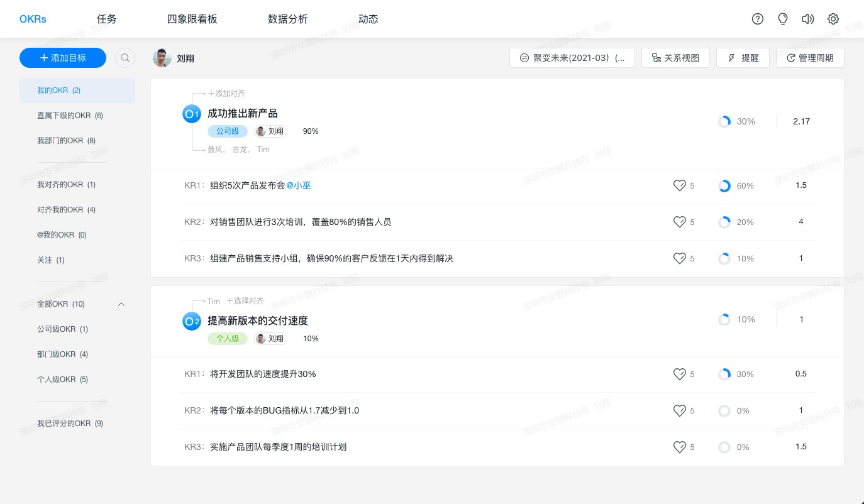This screenshot has height=504, width=864.
Task: Click the O1 objective badge icon
Action: pos(191,114)
